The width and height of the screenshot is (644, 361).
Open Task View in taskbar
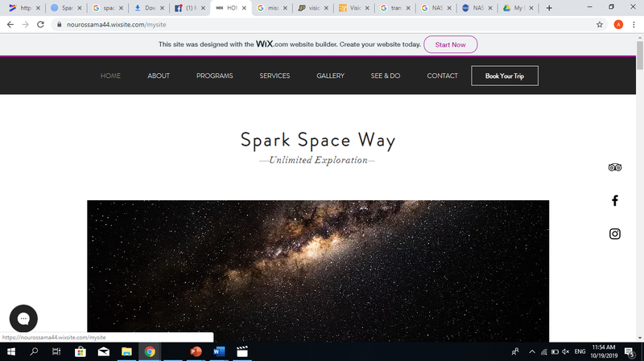(56, 351)
